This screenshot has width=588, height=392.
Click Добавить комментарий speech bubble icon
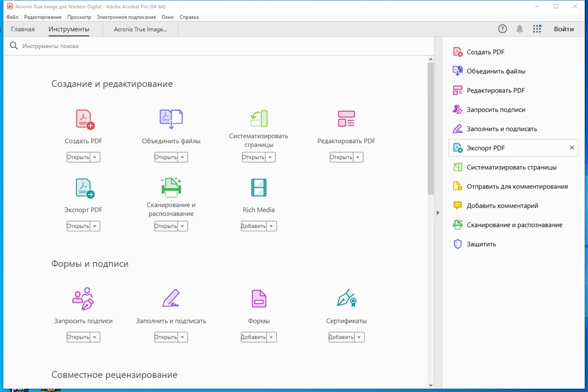tap(458, 205)
